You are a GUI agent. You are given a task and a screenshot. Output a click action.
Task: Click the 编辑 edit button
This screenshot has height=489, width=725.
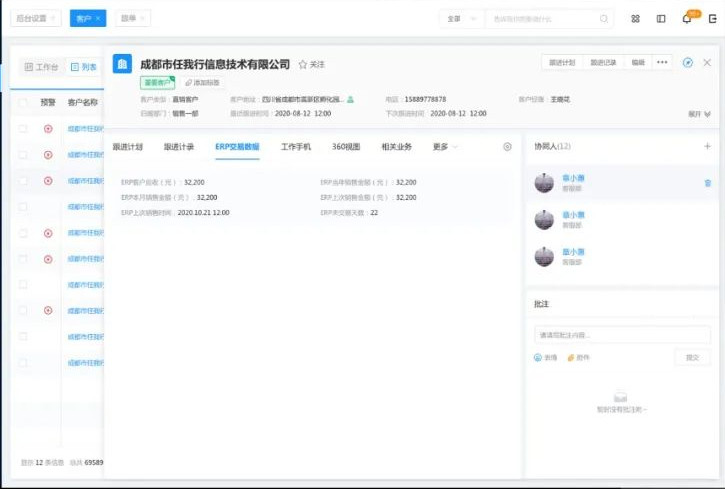[638, 62]
